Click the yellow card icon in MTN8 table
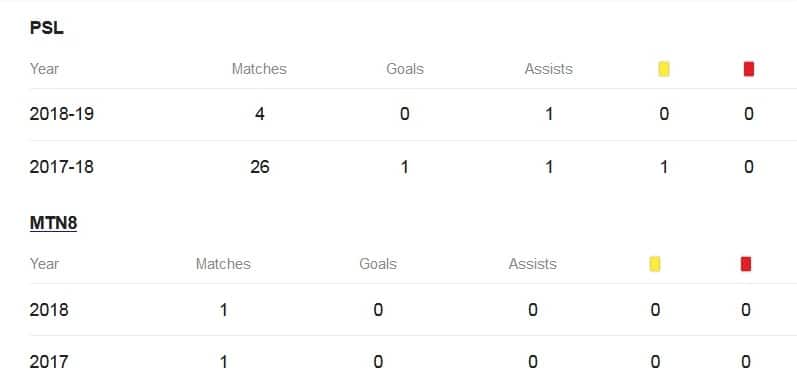The image size is (797, 386). [x=655, y=264]
